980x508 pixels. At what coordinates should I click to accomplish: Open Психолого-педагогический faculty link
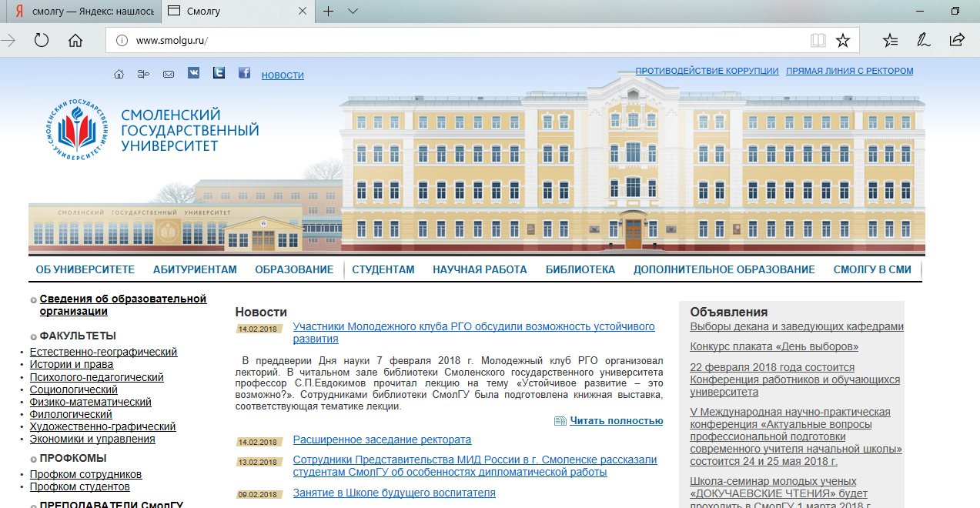tap(96, 377)
